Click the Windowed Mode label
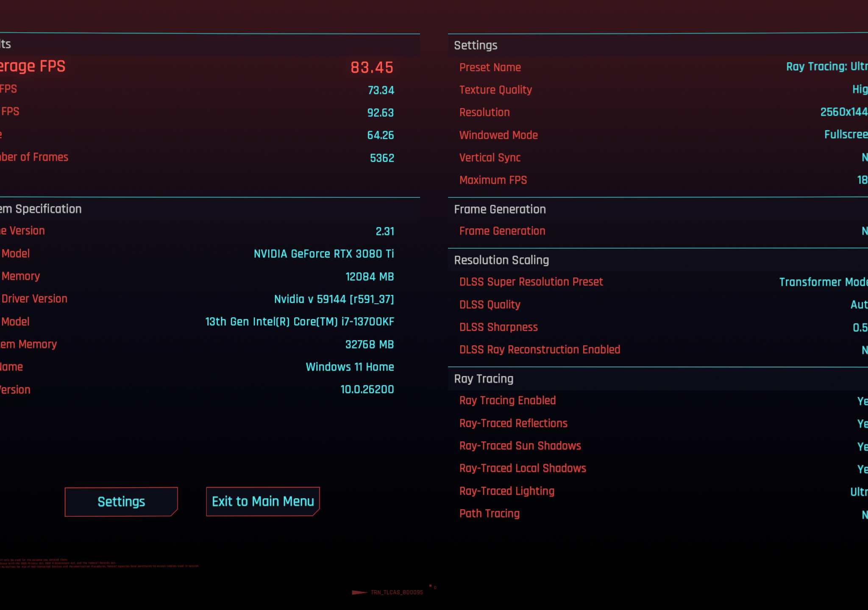Screen dimensions: 868x610 pyautogui.click(x=498, y=135)
